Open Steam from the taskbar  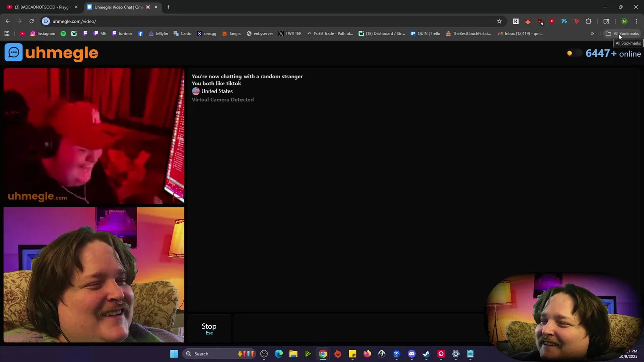click(x=426, y=354)
